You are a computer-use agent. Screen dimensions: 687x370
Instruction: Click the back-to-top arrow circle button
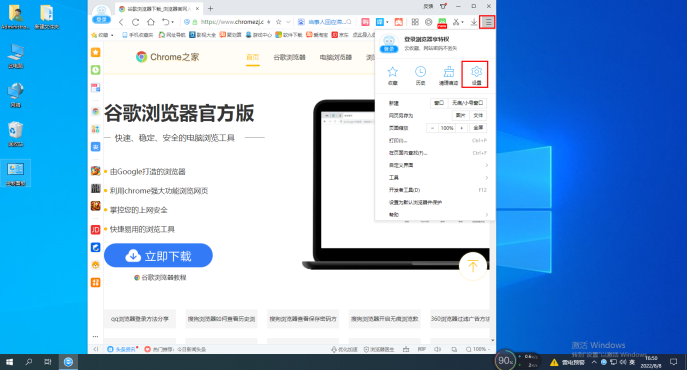tap(473, 266)
